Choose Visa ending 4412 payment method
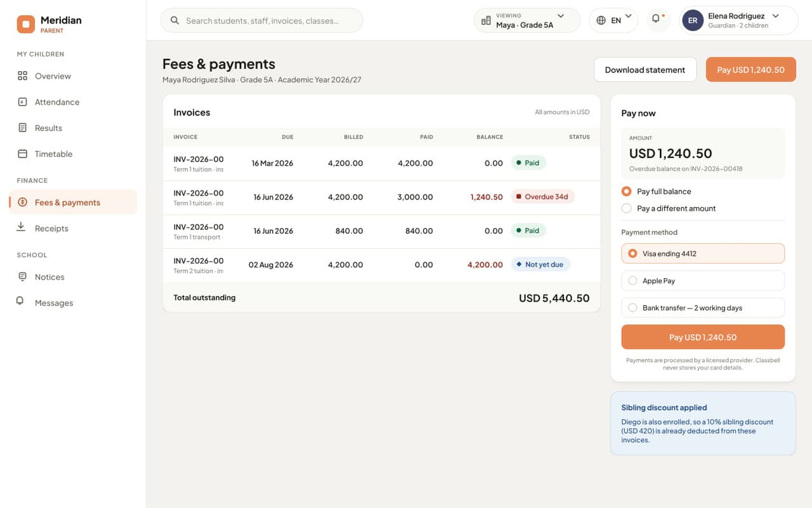The width and height of the screenshot is (812, 508). coord(703,253)
